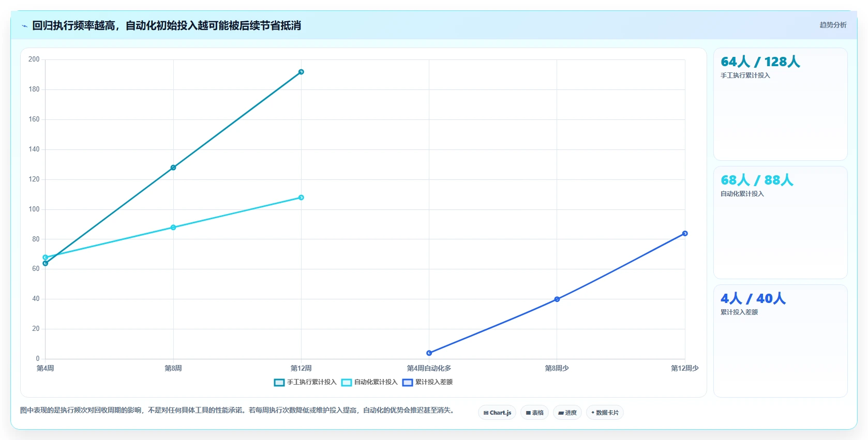
Task: Click the 表格 tag
Action: tap(535, 413)
